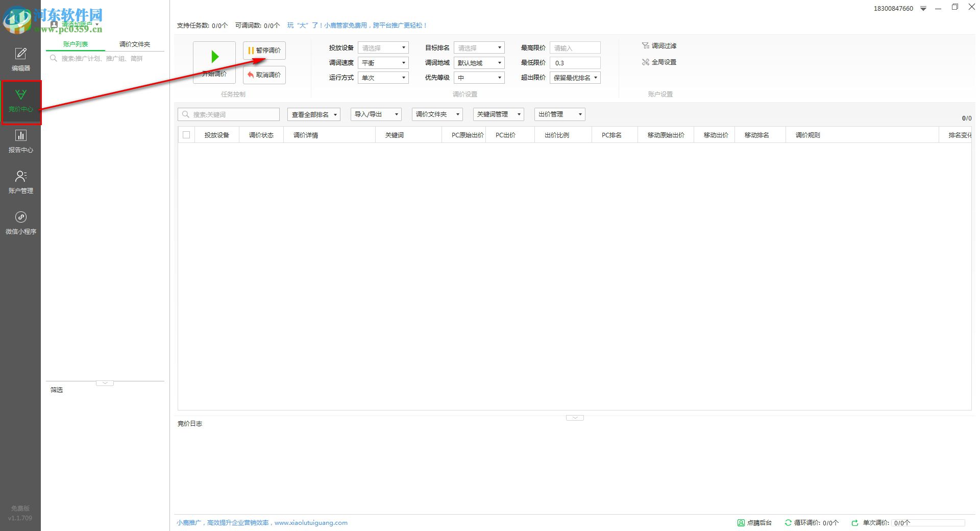Close the application window
980x531 pixels.
(x=972, y=7)
